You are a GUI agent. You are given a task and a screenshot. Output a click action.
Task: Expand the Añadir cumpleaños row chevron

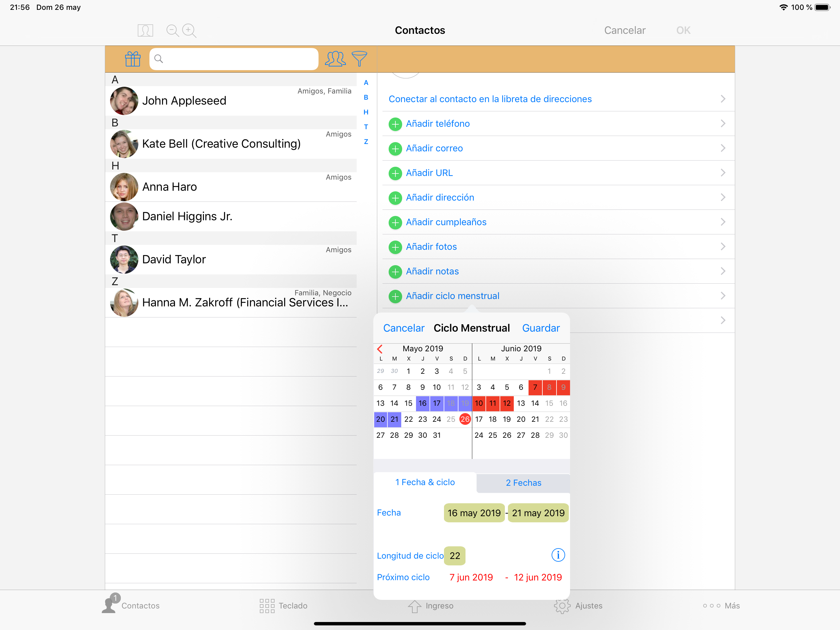[723, 222]
